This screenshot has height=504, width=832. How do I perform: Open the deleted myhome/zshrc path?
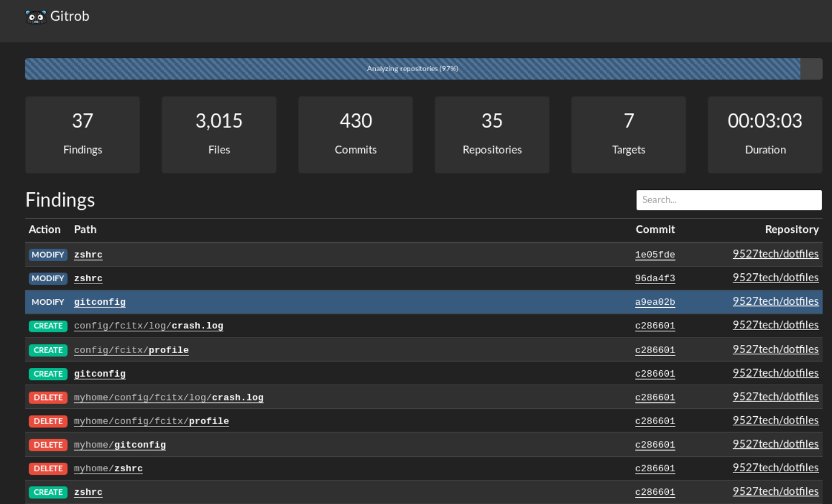108,468
